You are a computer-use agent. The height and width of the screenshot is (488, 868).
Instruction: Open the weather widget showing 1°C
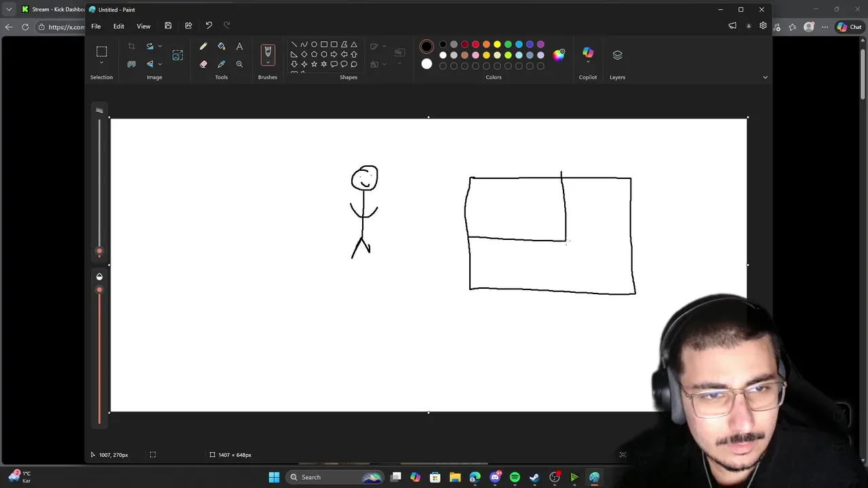(19, 477)
